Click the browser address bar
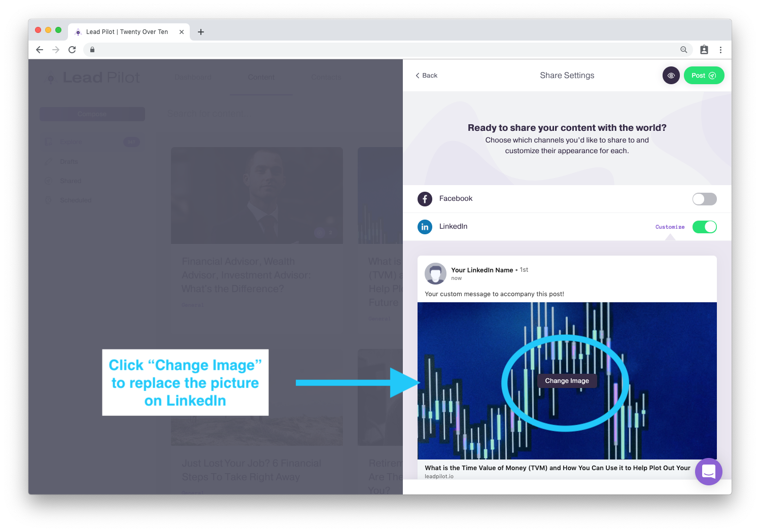 [386, 50]
